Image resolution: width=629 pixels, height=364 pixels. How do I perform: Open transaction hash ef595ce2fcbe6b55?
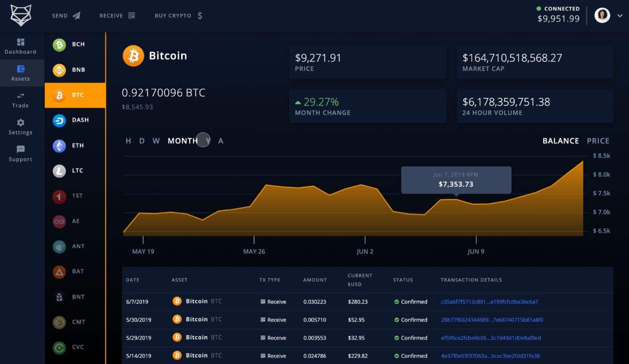pos(491,338)
